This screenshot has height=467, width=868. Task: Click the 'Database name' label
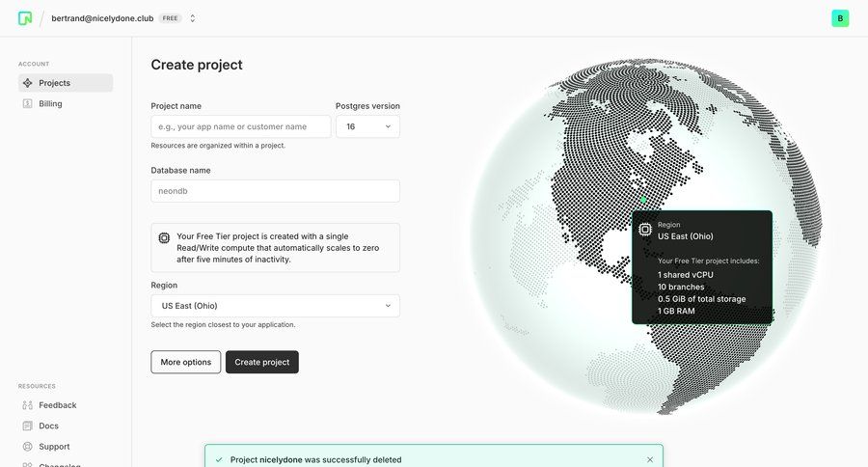(180, 171)
